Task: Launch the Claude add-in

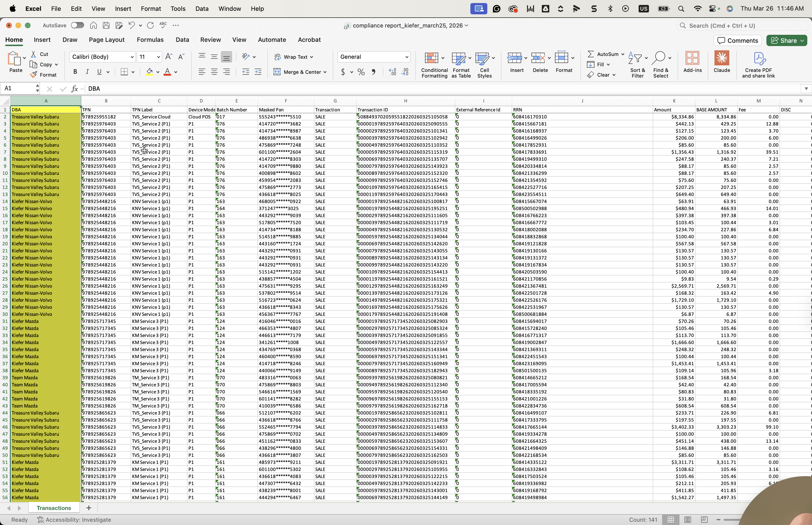Action: coord(722,62)
